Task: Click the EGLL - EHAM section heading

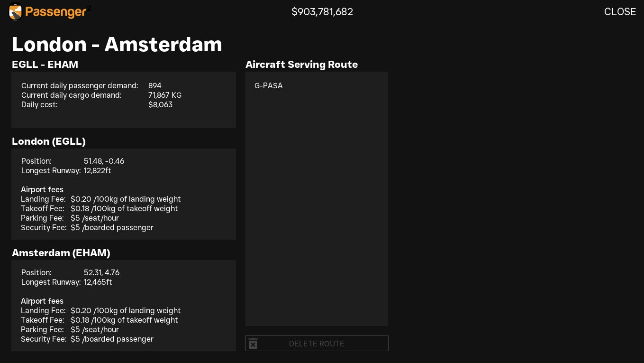Action: click(45, 65)
